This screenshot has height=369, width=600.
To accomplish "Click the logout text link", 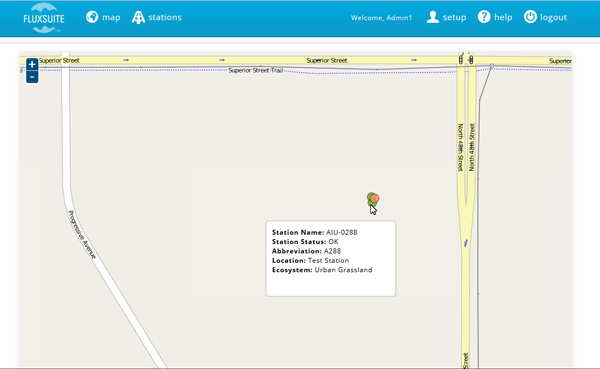I will pyautogui.click(x=553, y=17).
